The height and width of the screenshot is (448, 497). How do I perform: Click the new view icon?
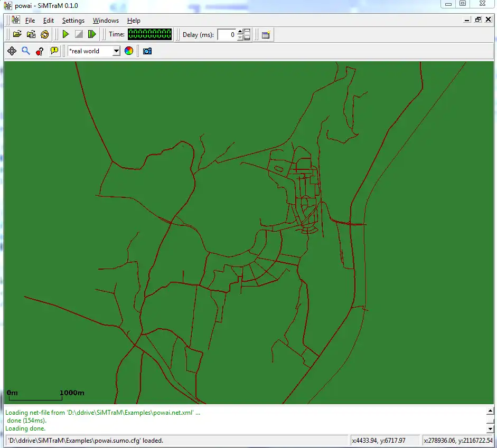point(266,35)
